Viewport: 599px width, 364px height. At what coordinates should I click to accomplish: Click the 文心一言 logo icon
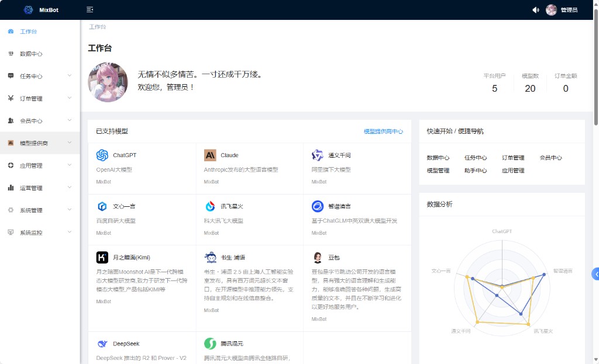tap(102, 206)
